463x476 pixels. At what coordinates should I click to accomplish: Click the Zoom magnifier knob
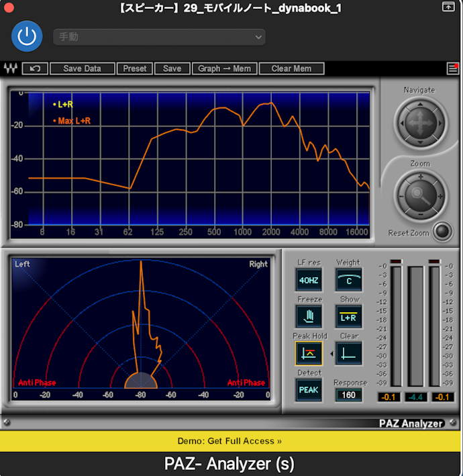(420, 196)
